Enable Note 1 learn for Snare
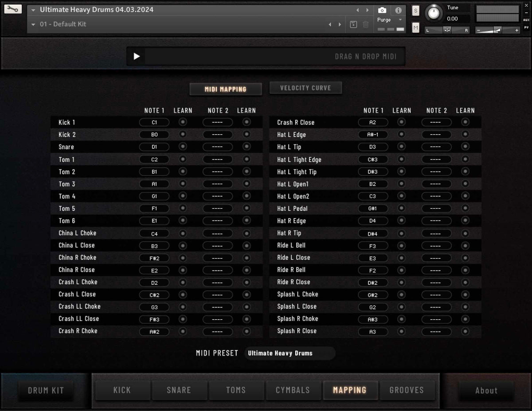 [183, 147]
